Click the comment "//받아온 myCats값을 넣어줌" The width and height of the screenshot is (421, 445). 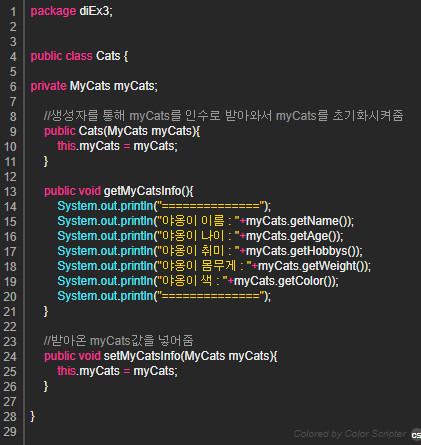[x=119, y=341]
